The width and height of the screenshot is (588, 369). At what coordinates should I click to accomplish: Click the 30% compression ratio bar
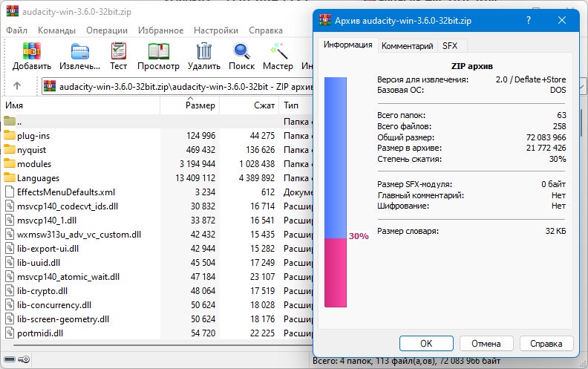[336, 192]
